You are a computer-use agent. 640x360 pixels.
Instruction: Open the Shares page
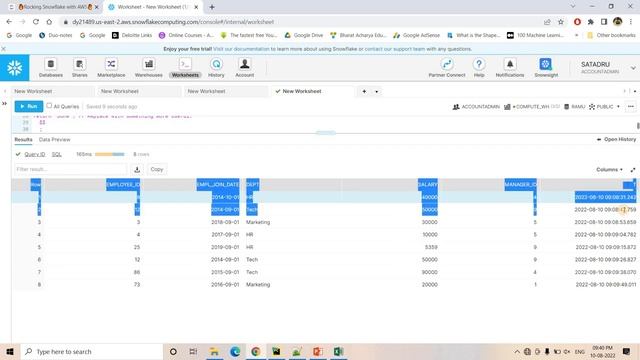(80, 68)
